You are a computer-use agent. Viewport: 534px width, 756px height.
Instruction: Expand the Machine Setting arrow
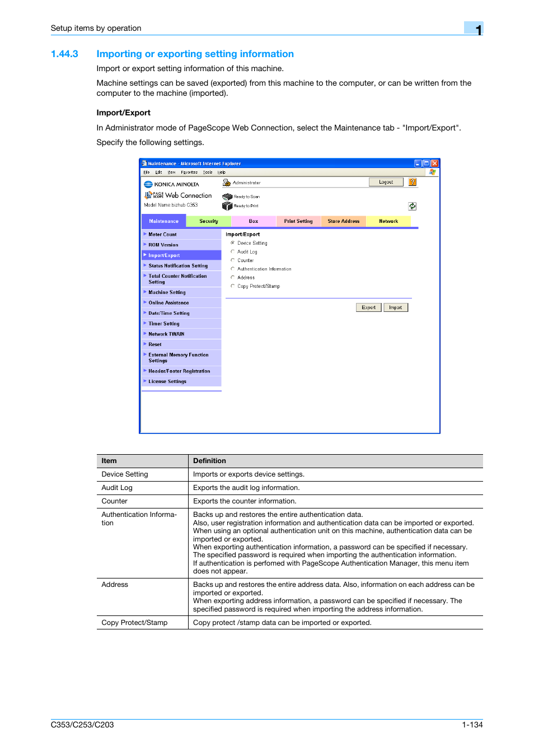coord(145,292)
